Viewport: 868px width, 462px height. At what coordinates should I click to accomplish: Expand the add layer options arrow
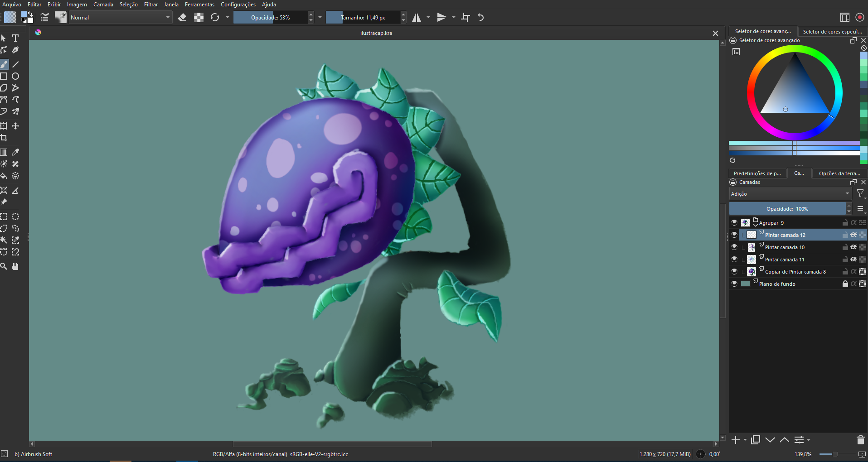coord(745,440)
